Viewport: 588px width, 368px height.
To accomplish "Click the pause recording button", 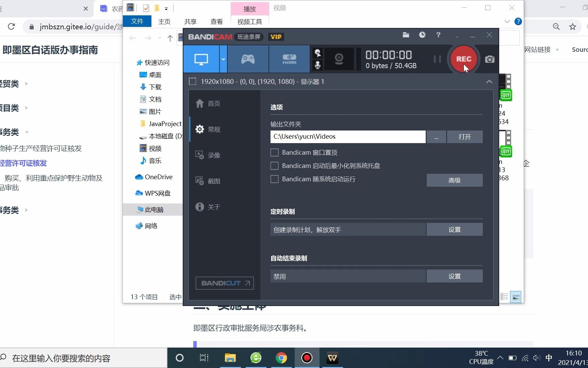I will tap(437, 59).
